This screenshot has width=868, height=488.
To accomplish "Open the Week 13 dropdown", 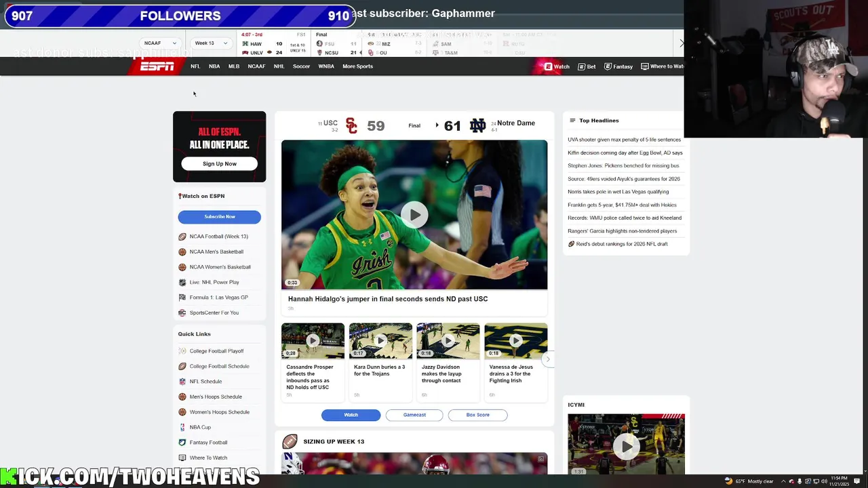I will (211, 43).
